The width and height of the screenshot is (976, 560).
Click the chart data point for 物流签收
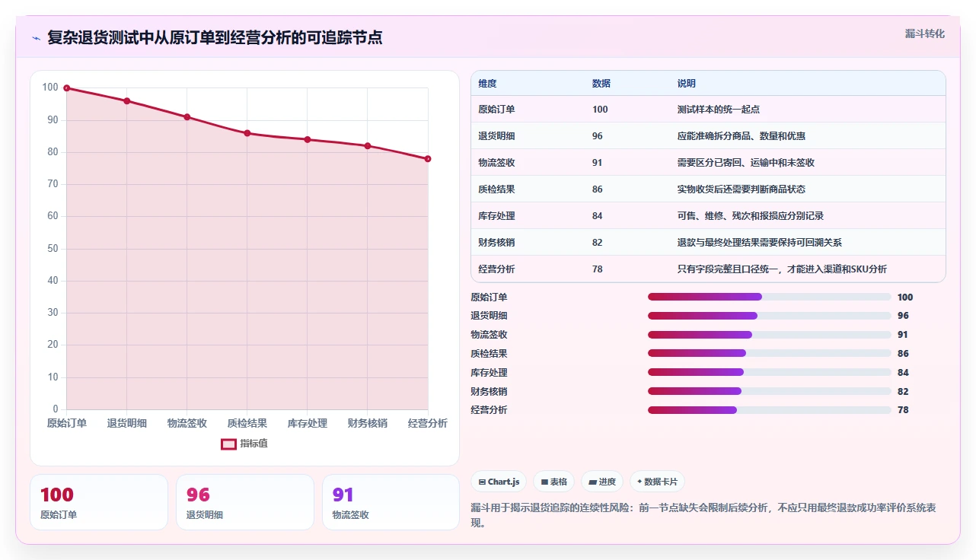pyautogui.click(x=187, y=117)
